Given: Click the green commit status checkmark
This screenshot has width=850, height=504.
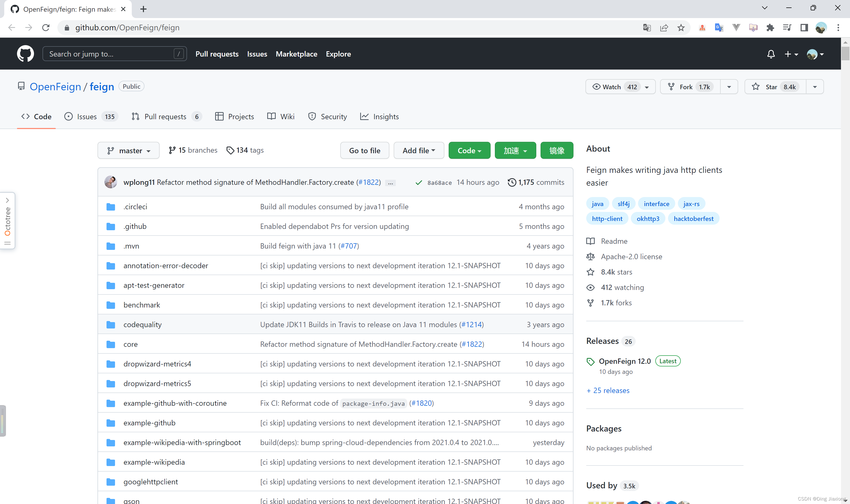Looking at the screenshot, I should (419, 183).
